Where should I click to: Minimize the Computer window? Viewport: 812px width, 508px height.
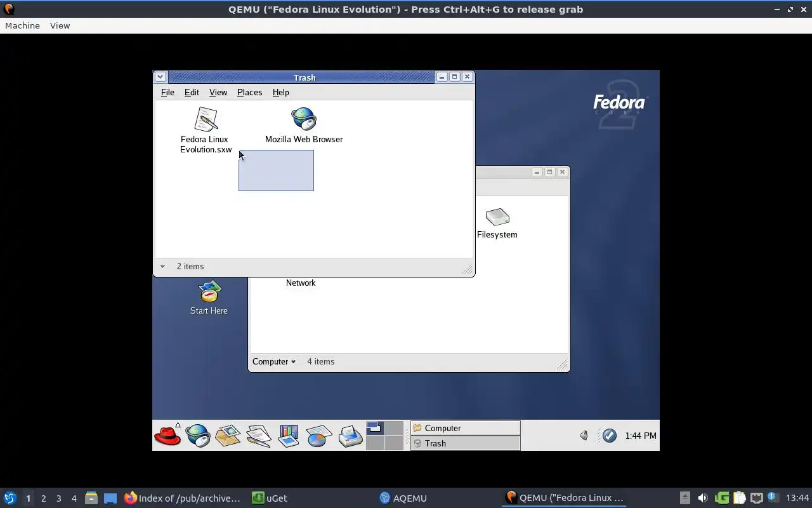(x=537, y=172)
